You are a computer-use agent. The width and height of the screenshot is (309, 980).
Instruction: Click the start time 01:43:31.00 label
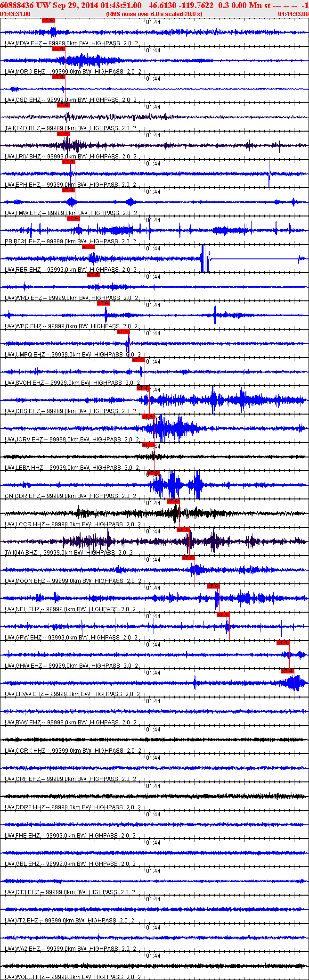(16, 14)
